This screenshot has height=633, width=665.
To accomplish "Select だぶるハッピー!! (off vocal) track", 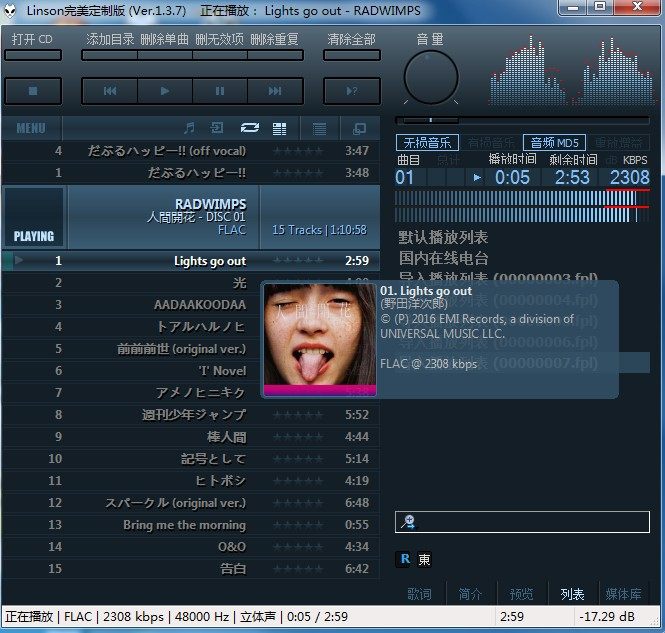I will pos(191,151).
